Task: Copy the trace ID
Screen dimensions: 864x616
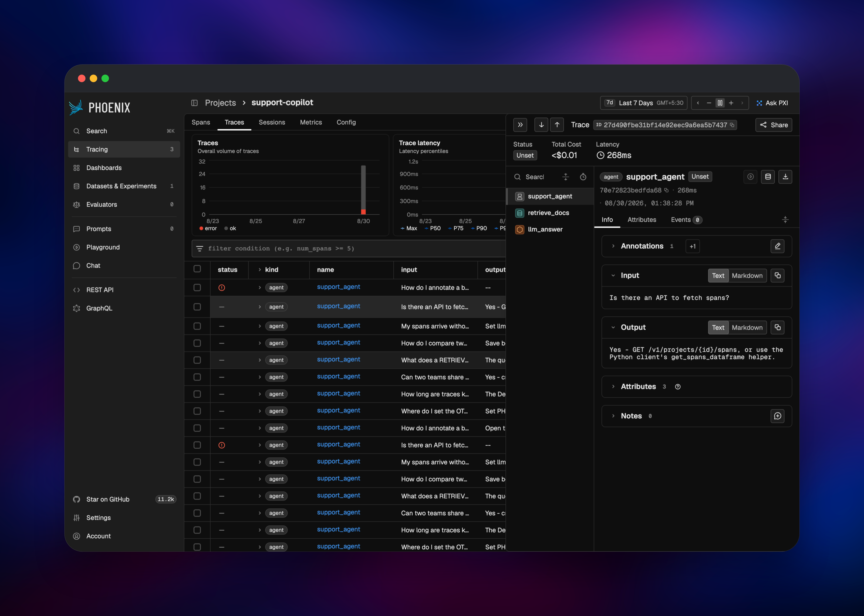Action: coord(732,125)
